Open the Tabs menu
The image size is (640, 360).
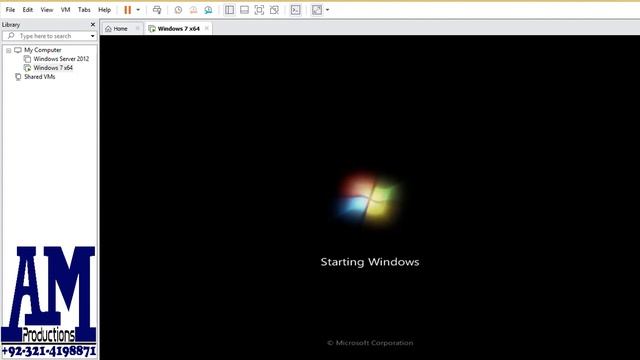(x=84, y=10)
